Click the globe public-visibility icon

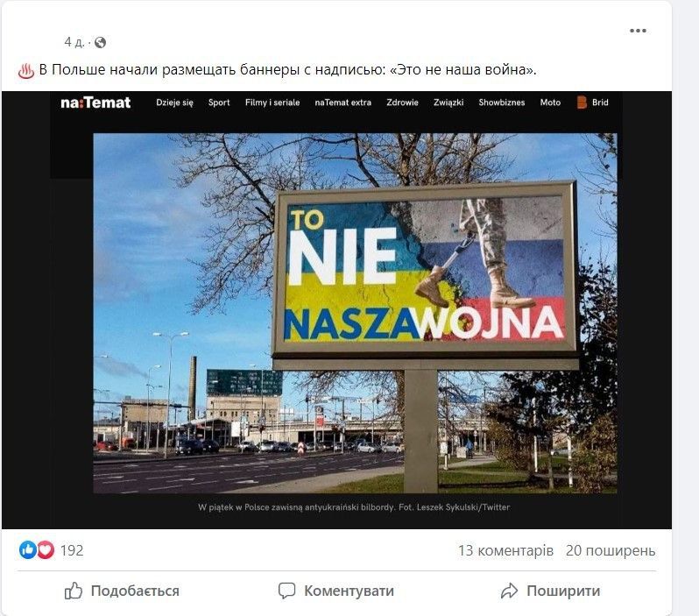(x=101, y=42)
